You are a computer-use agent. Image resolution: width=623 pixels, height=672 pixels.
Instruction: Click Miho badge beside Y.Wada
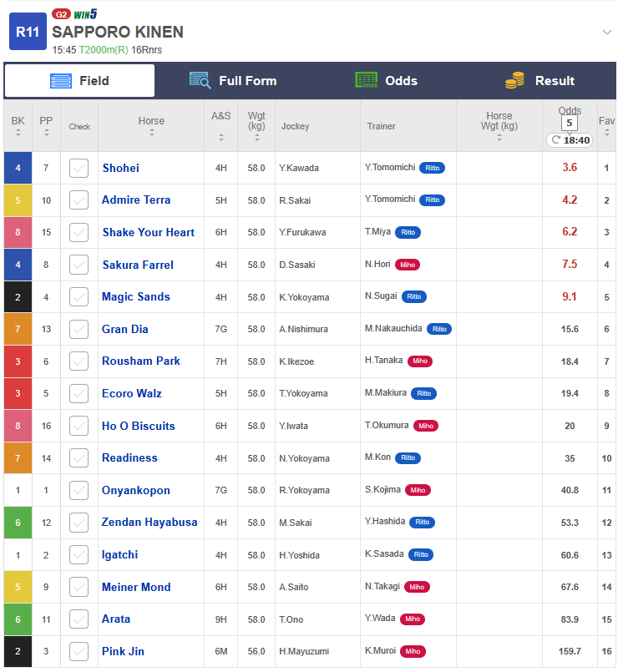point(412,619)
